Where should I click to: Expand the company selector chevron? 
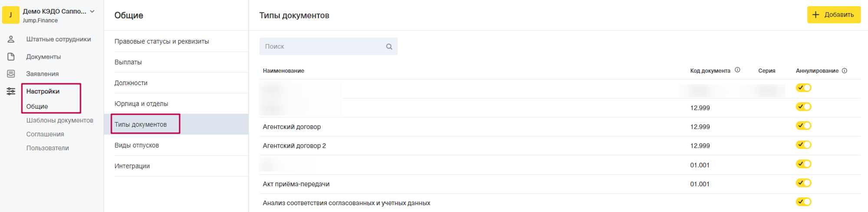pos(92,12)
